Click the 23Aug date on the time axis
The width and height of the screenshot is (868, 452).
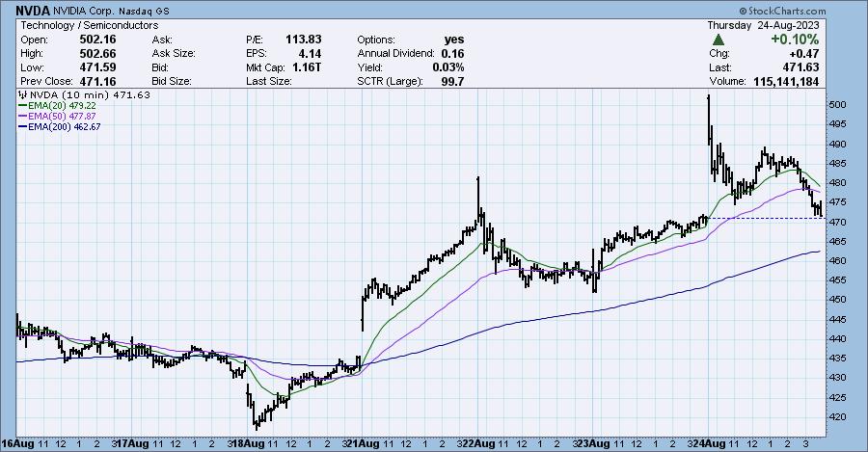tap(594, 443)
